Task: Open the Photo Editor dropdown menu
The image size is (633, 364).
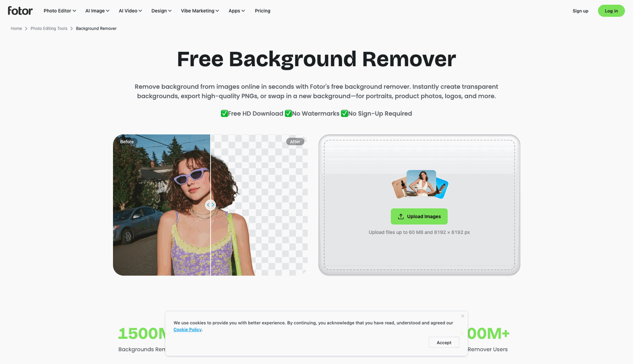Action: pos(60,11)
